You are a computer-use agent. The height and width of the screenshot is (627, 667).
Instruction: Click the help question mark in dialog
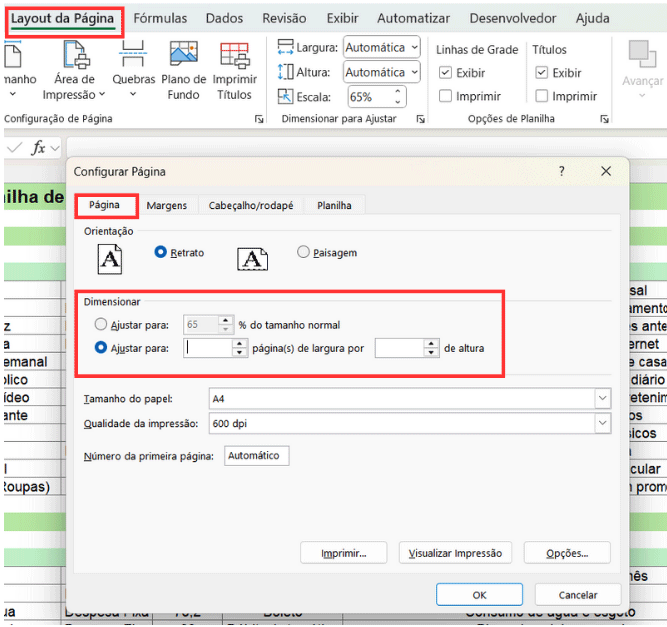click(561, 172)
